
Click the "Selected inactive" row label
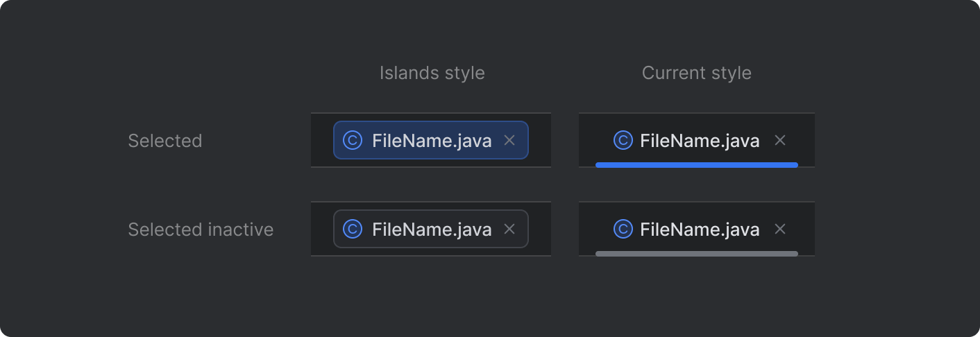click(x=201, y=230)
